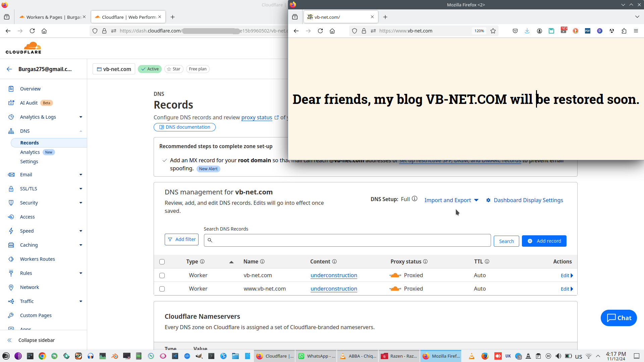Click the Firefox downloads arrow icon
Viewport: 644px width, 362px height.
pyautogui.click(x=527, y=31)
